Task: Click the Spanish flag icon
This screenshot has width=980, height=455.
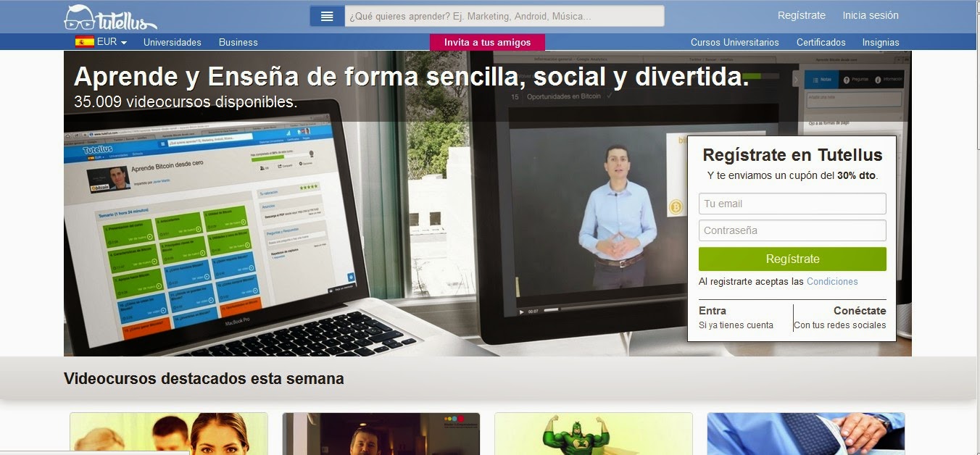Action: tap(84, 42)
